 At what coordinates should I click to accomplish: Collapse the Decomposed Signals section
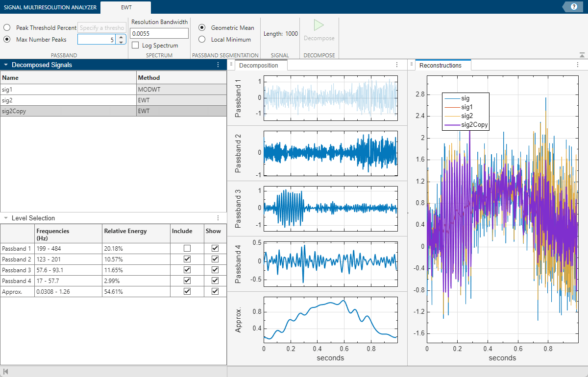click(x=5, y=65)
